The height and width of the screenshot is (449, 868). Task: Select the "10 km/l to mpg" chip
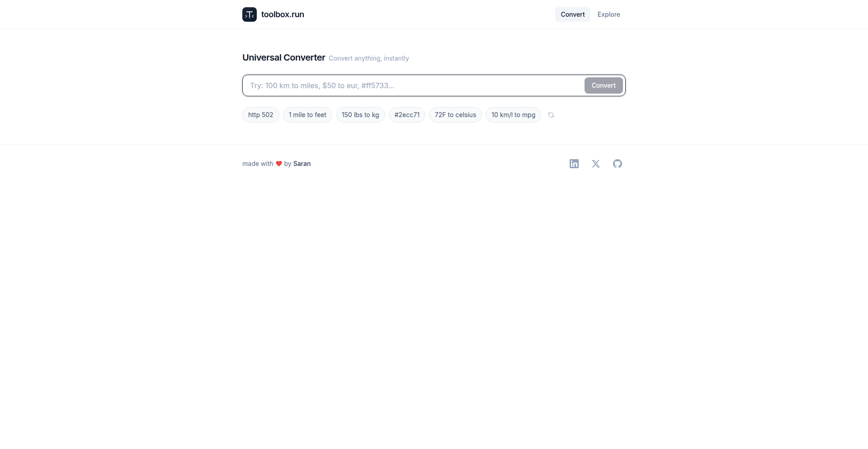[x=513, y=115]
